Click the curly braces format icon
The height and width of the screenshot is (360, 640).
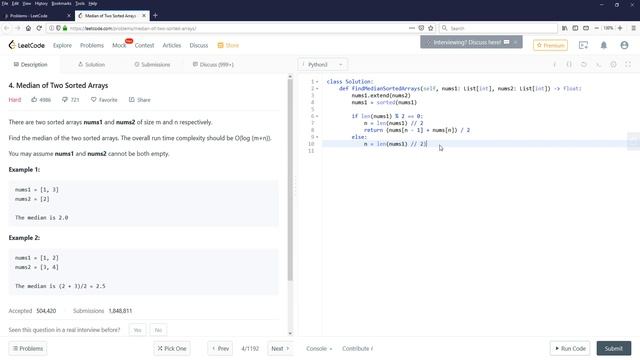tap(569, 64)
